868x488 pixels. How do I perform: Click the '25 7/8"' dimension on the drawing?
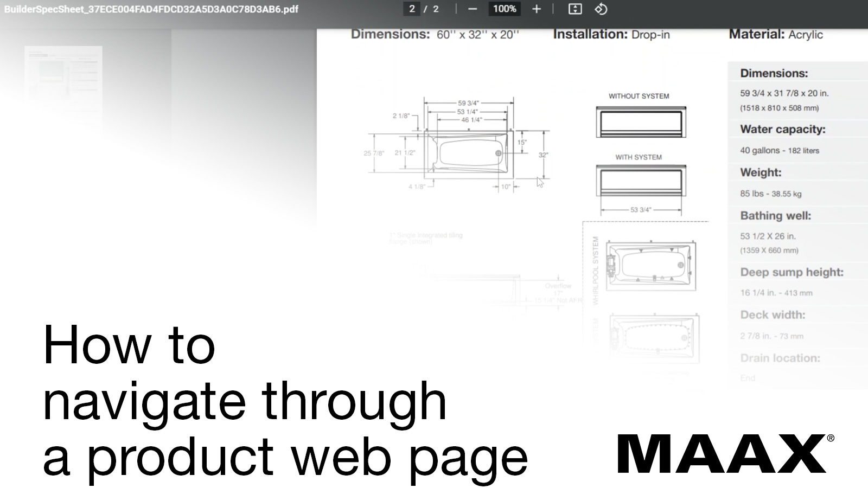click(374, 153)
